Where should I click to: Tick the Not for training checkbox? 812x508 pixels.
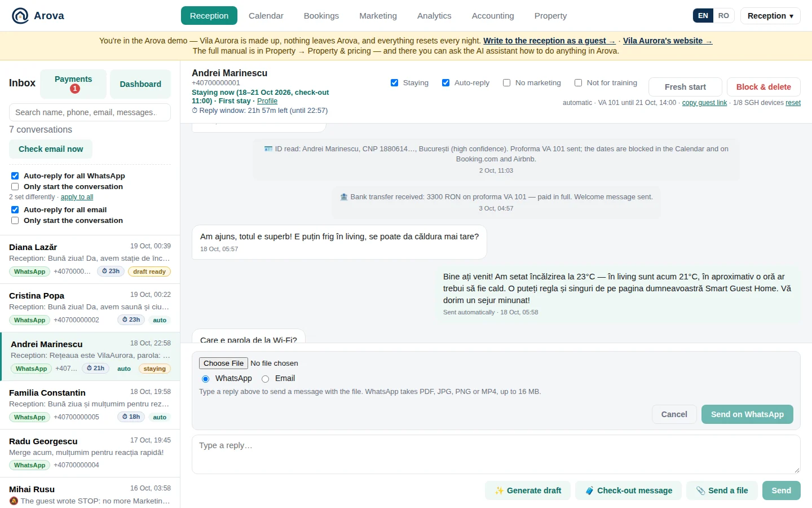(578, 83)
